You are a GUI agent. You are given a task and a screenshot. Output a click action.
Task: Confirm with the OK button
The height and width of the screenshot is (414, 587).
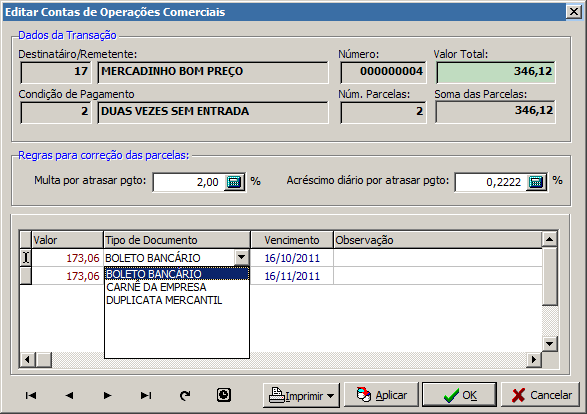click(459, 395)
